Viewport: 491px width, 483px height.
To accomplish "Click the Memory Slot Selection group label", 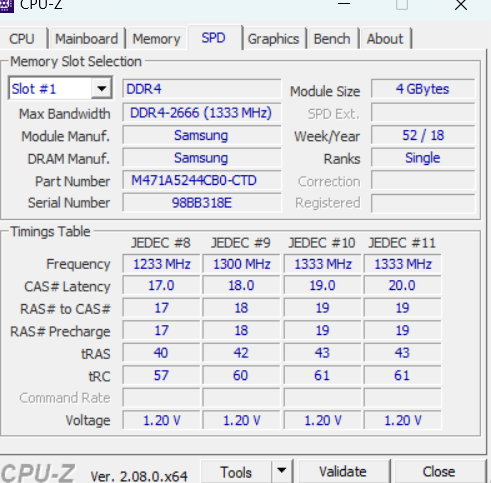I will pyautogui.click(x=76, y=62).
